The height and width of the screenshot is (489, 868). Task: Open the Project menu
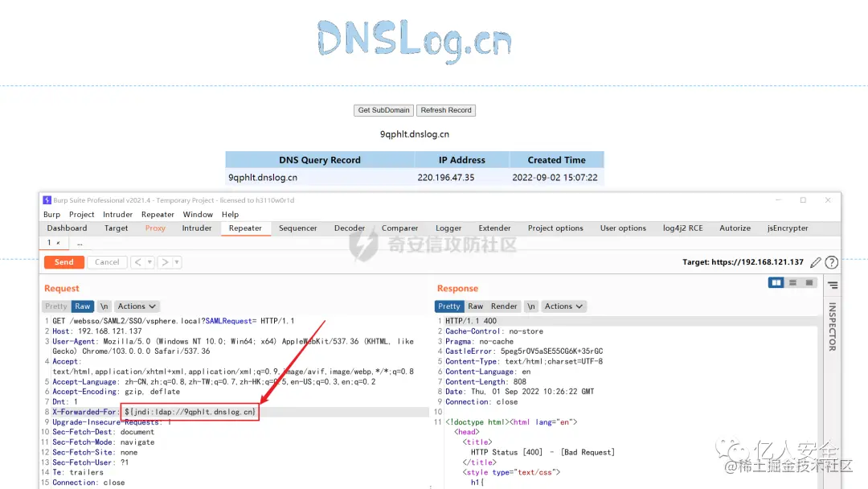tap(81, 214)
